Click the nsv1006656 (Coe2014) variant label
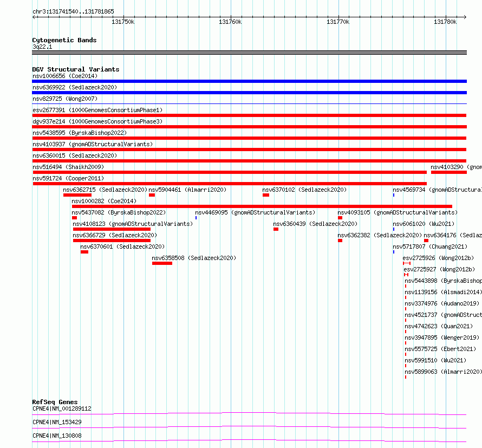482x448 pixels. (65, 76)
